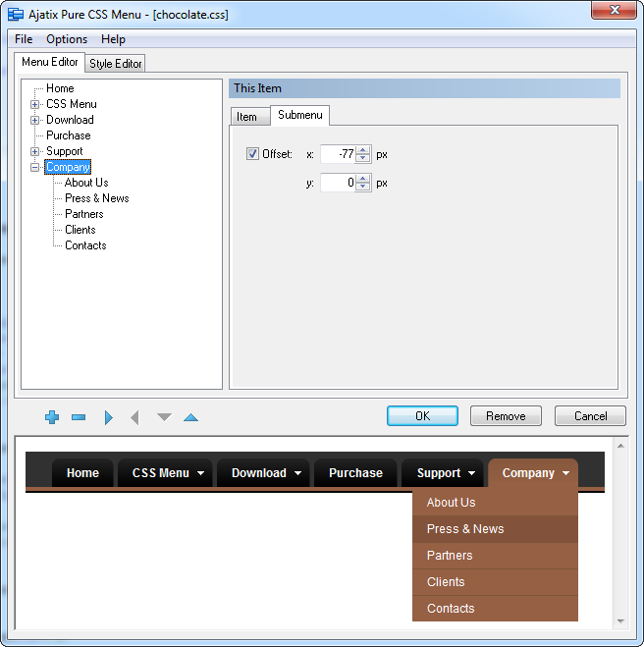Open the Help menu
Screen dimensions: 644x647
click(113, 39)
